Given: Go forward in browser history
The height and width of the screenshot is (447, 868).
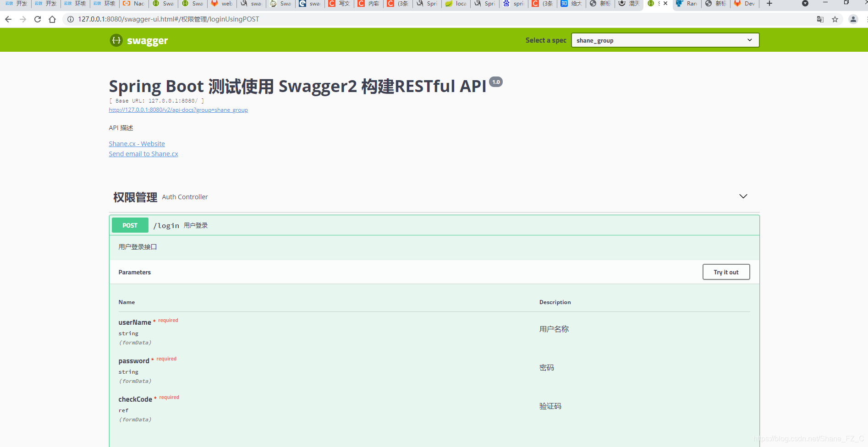Looking at the screenshot, I should click(23, 19).
